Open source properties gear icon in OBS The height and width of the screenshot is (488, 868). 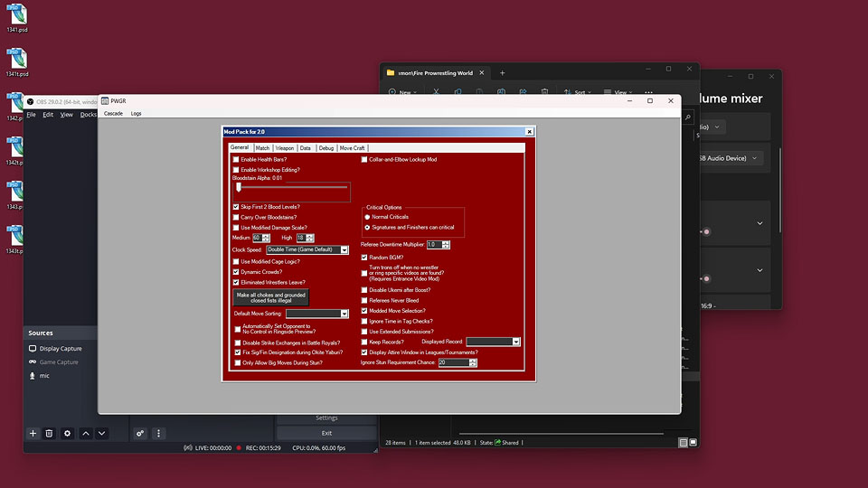click(67, 433)
